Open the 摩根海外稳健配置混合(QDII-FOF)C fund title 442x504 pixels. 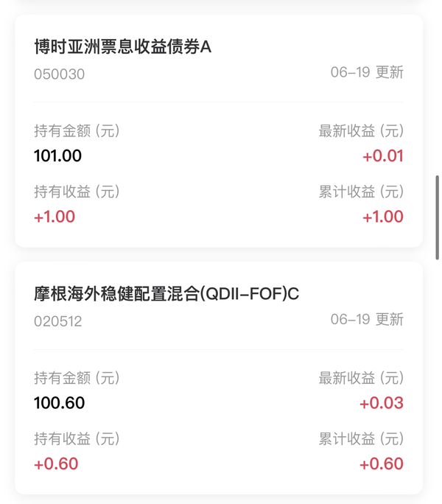166,294
